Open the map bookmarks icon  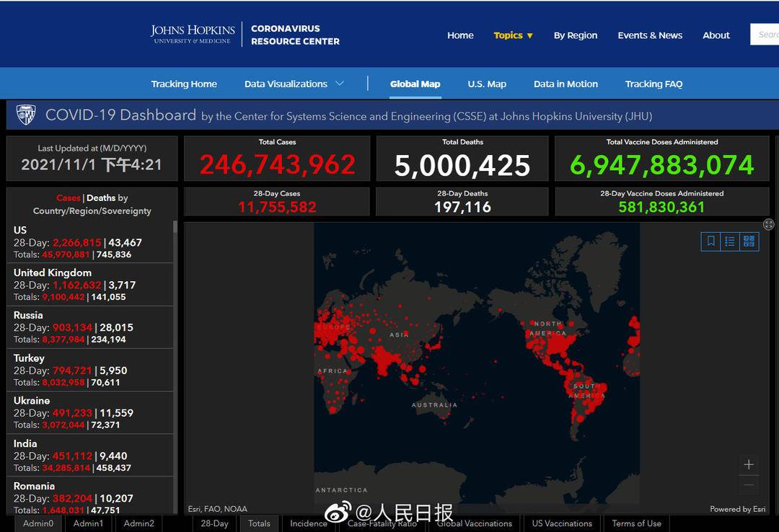coord(711,241)
